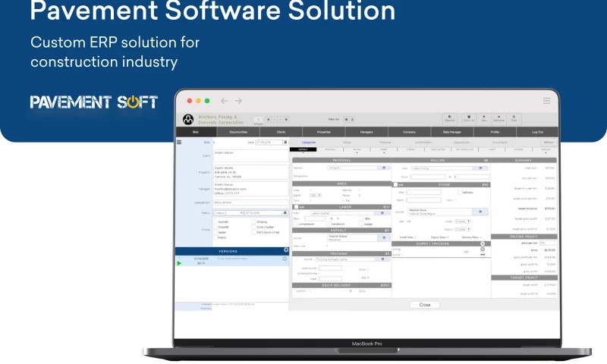Toggle the Labor compressor checkbox
This screenshot has height=364, width=607.
295,224
